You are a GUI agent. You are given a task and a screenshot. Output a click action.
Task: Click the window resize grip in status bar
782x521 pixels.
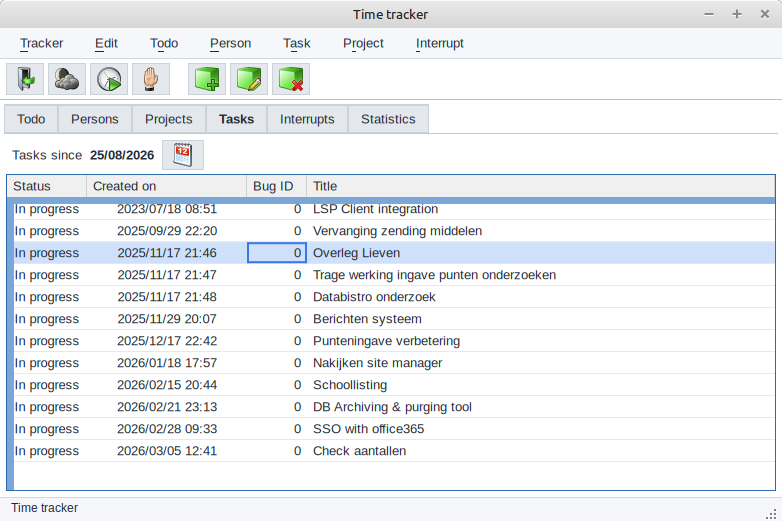point(771,514)
